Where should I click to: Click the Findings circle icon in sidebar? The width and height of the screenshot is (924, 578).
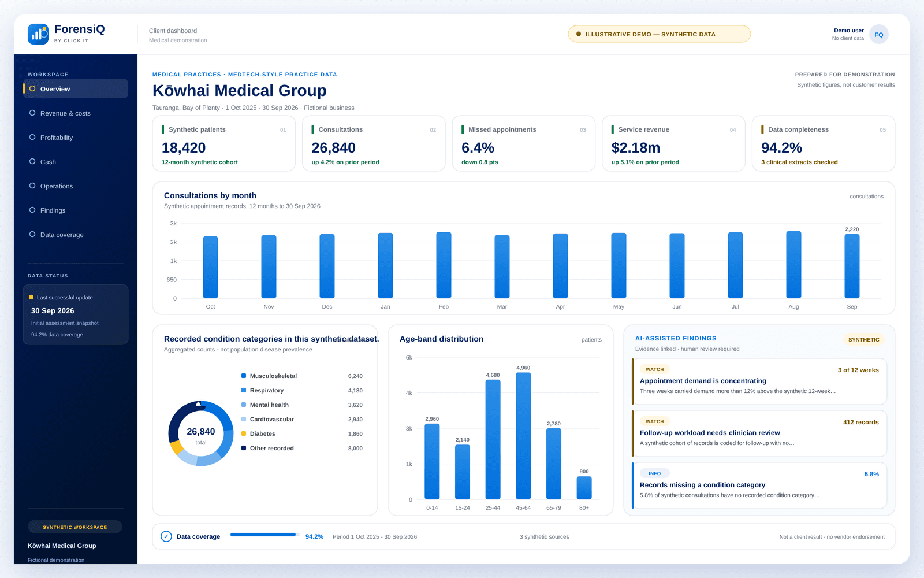[32, 210]
